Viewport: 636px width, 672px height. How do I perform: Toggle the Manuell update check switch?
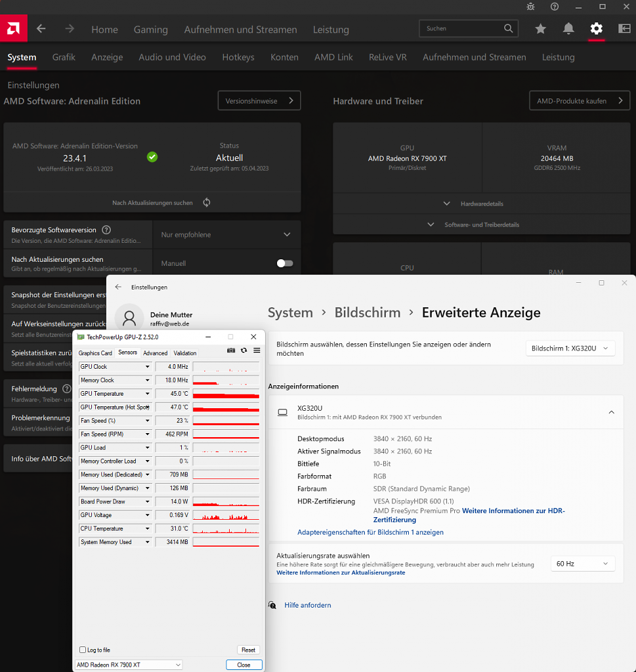(x=285, y=263)
